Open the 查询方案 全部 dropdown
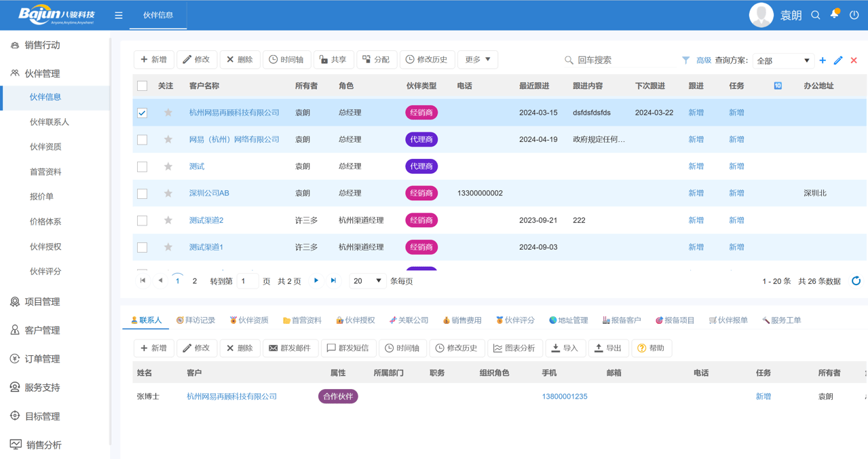Screen dimensions: 868x459 coord(782,60)
